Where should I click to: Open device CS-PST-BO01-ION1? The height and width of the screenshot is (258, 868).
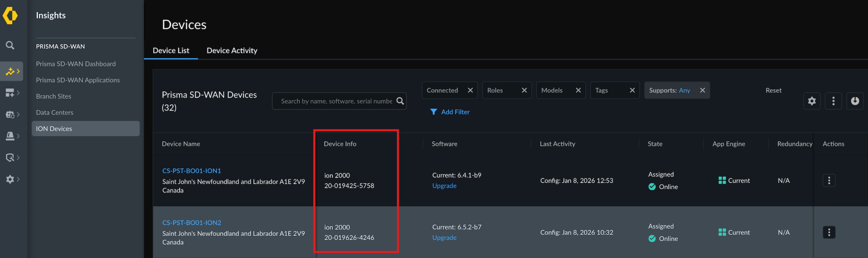click(x=191, y=171)
